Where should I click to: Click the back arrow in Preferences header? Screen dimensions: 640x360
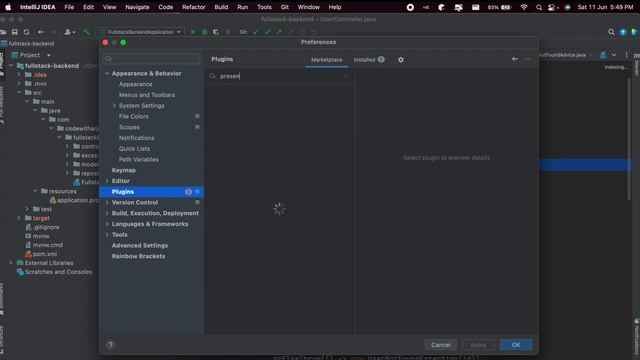pos(515,59)
